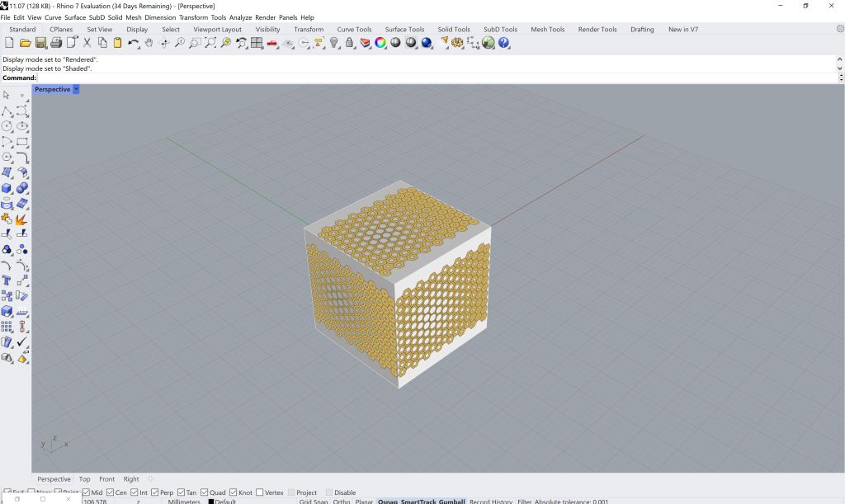Click the Explode icon in left sidebar
This screenshot has width=845, height=504.
(x=22, y=219)
